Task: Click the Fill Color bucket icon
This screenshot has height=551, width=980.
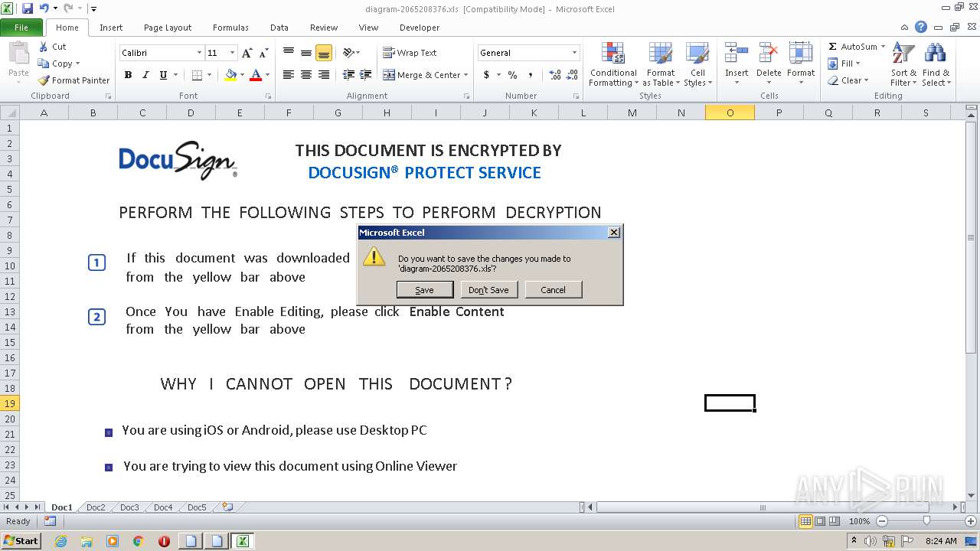Action: [x=230, y=75]
